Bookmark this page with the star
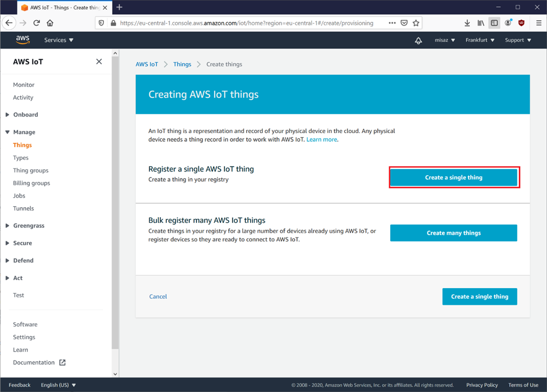 (x=416, y=23)
